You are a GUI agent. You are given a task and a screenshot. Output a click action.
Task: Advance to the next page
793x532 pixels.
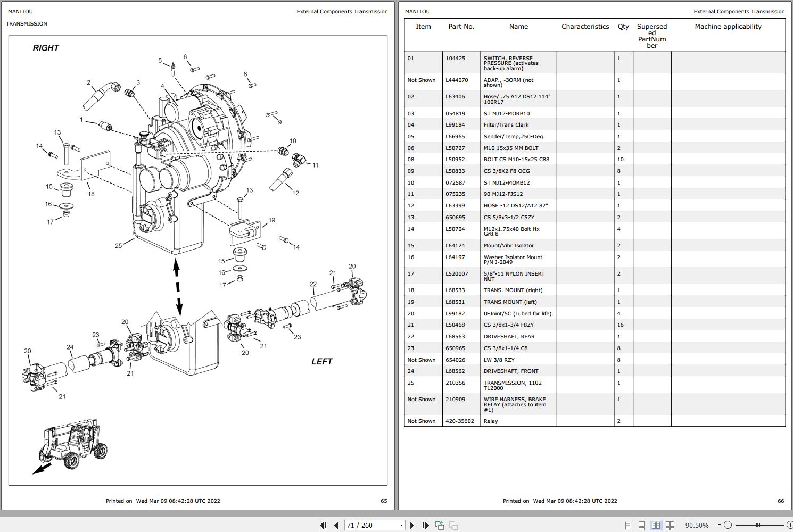click(x=412, y=525)
